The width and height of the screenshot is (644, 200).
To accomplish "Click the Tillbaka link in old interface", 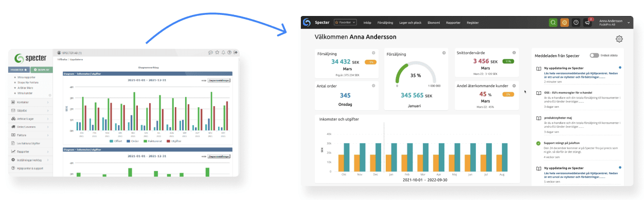I will click(x=62, y=59).
